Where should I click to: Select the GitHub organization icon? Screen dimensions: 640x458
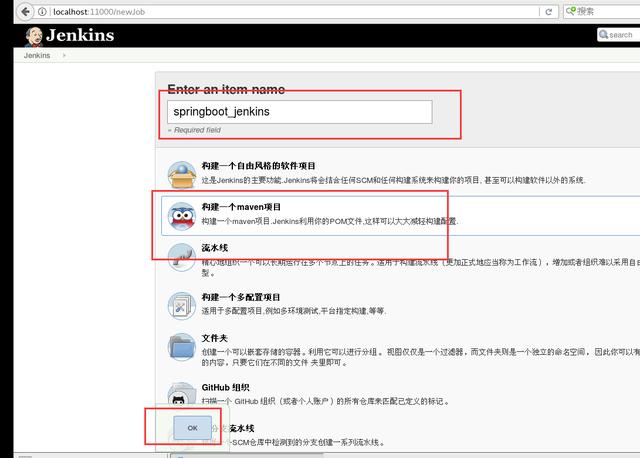coord(182,395)
